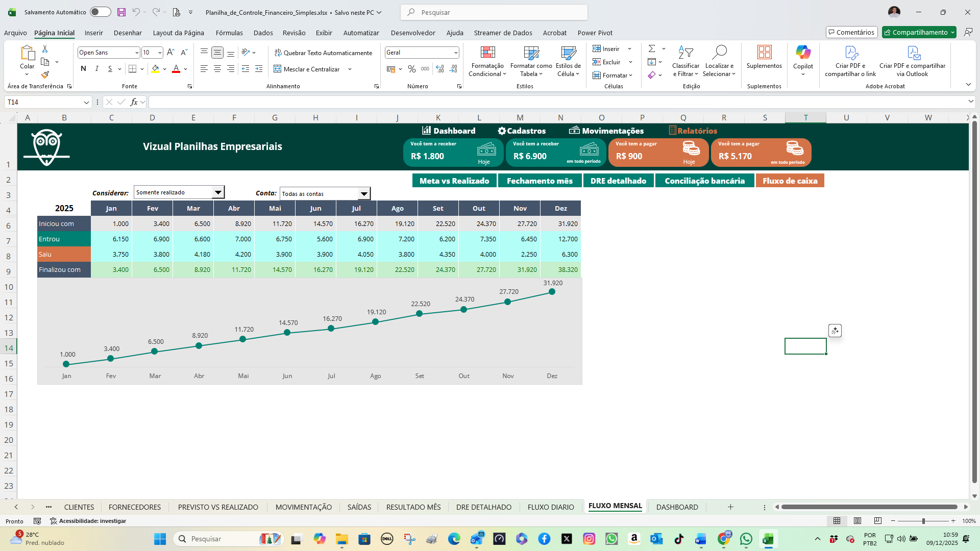Open Formatação Condicional menu

tap(487, 61)
